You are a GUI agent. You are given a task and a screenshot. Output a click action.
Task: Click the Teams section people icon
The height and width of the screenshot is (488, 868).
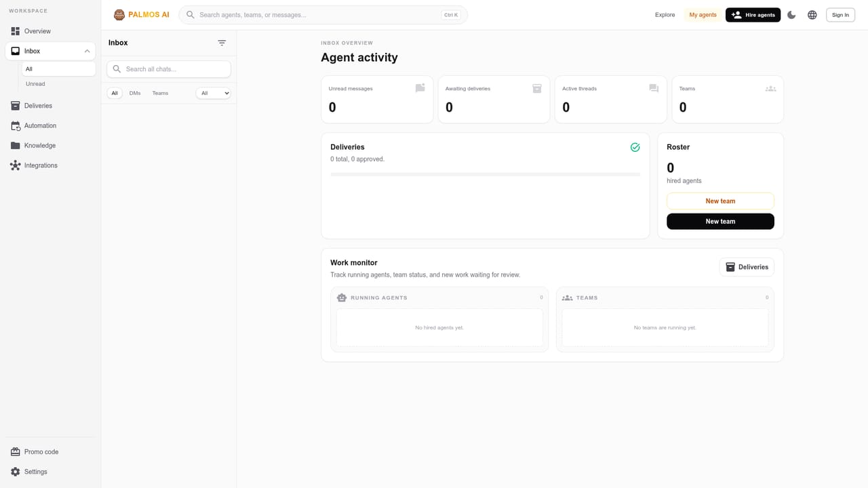(568, 298)
